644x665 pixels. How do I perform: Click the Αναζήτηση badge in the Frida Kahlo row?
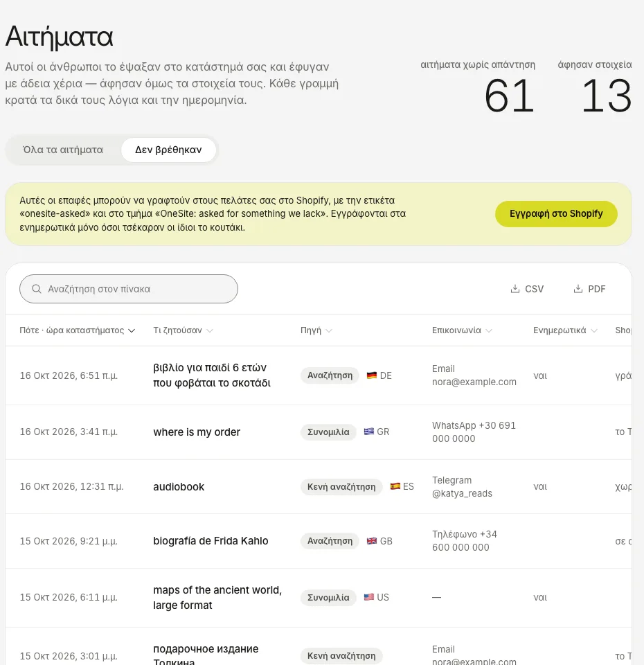tap(330, 541)
